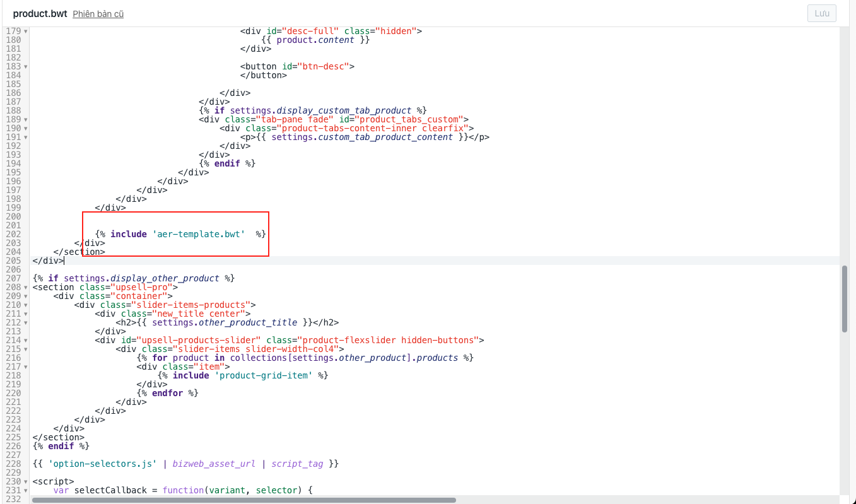
Task: Fold the script block at line 230
Action: [26, 481]
